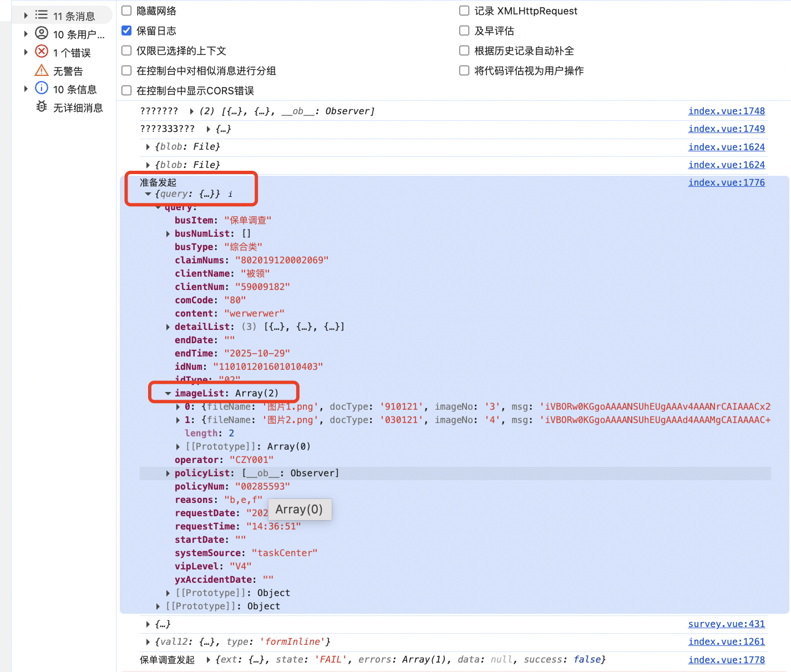Click the info 'i' icon beside {query: {…}}

tap(230, 195)
